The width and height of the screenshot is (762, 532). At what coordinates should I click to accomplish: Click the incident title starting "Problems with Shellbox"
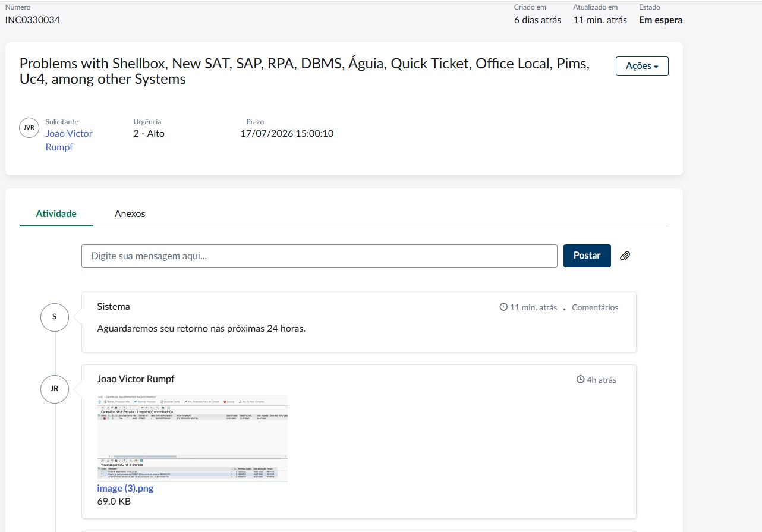(x=304, y=72)
